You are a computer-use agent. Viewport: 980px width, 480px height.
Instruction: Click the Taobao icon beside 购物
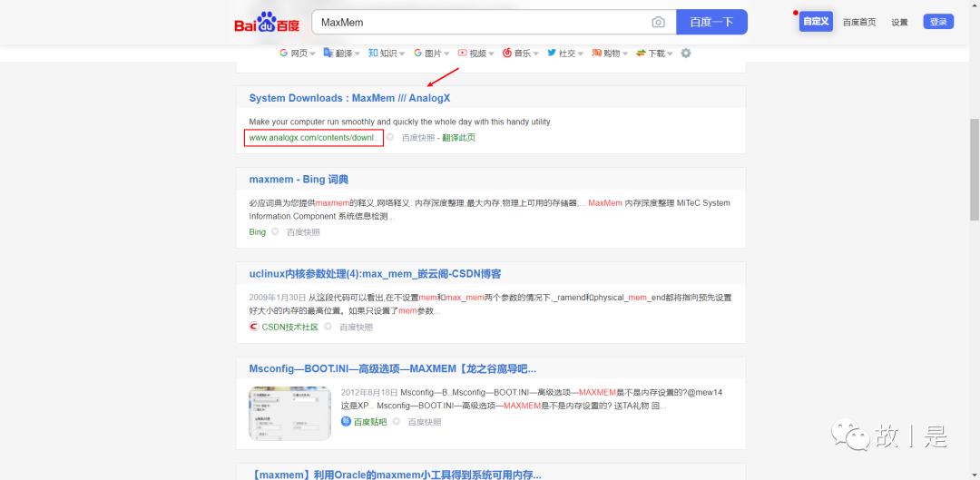597,54
